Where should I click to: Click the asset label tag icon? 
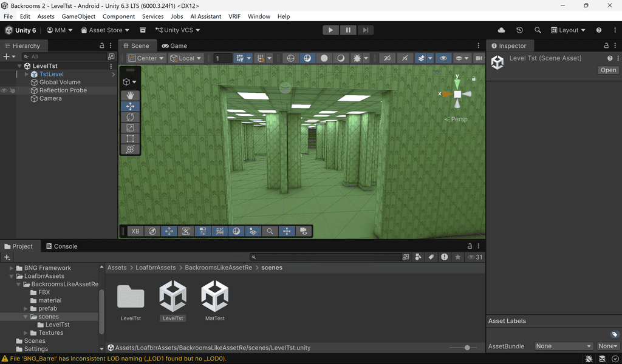(x=615, y=334)
